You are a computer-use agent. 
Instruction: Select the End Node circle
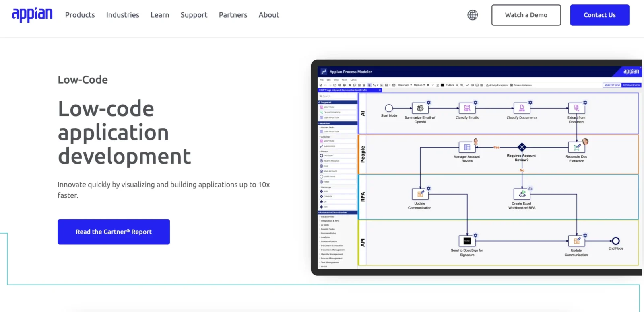coord(616,241)
